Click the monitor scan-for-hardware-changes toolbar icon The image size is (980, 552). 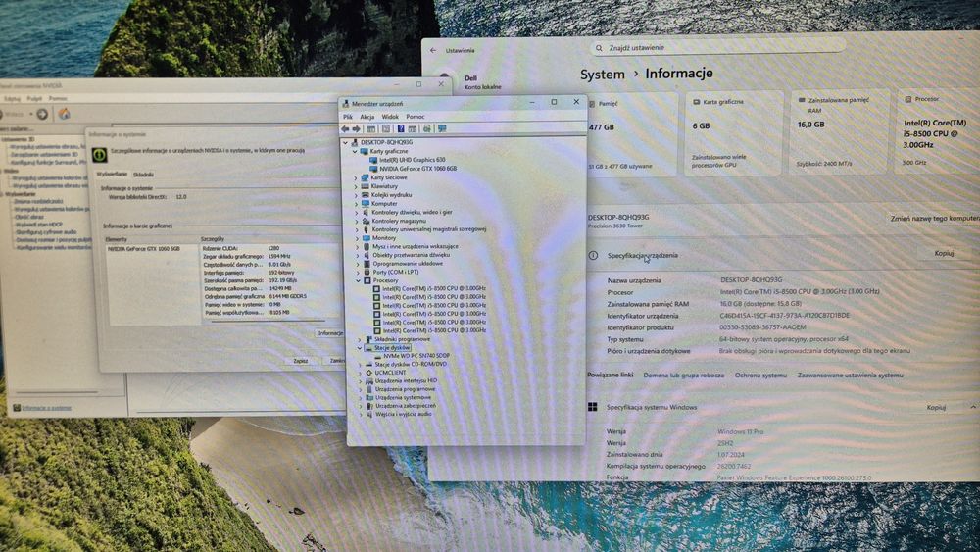[443, 128]
